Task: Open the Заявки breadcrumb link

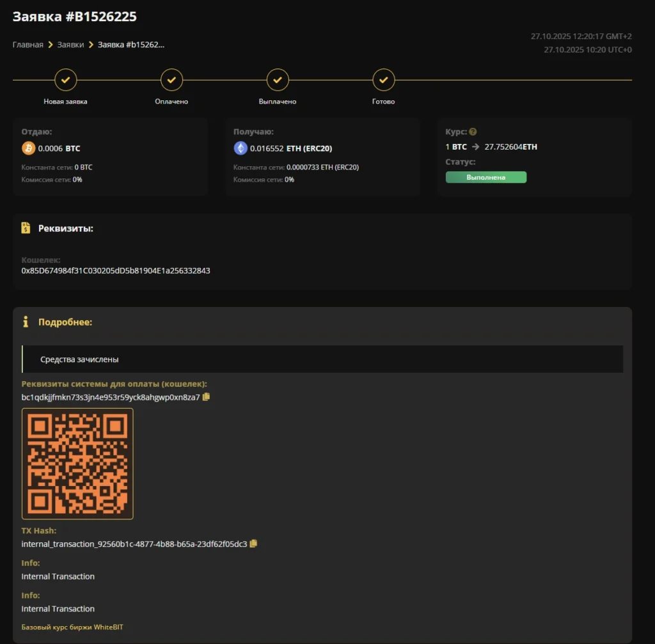Action: (x=70, y=45)
